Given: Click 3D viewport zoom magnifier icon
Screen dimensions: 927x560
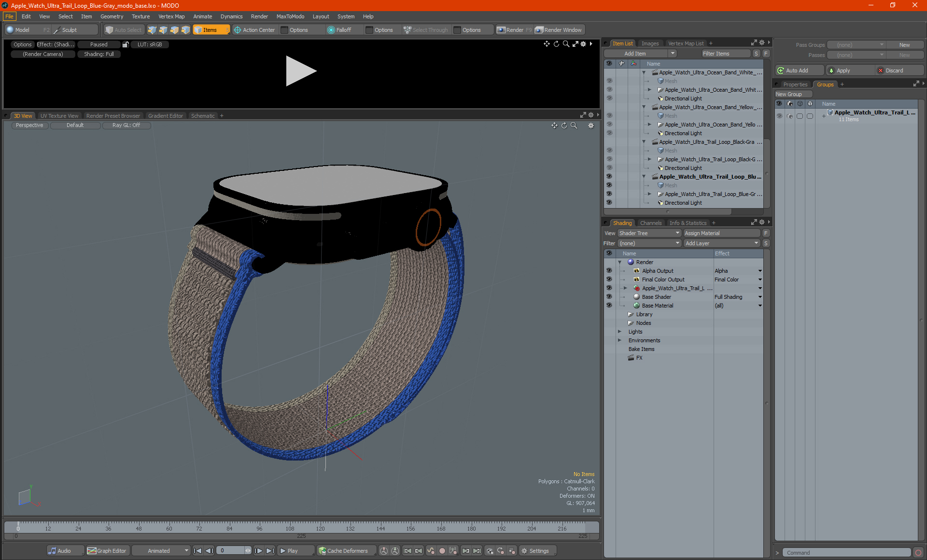Looking at the screenshot, I should [x=574, y=126].
